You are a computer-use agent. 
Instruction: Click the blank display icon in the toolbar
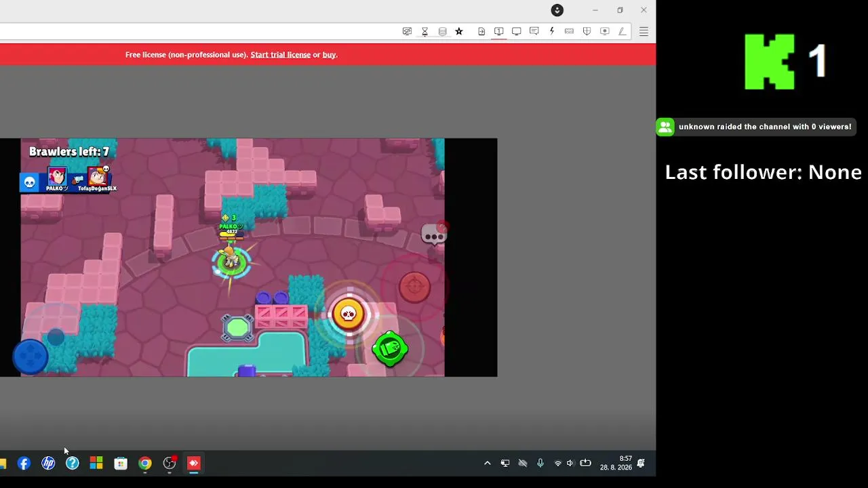(516, 31)
